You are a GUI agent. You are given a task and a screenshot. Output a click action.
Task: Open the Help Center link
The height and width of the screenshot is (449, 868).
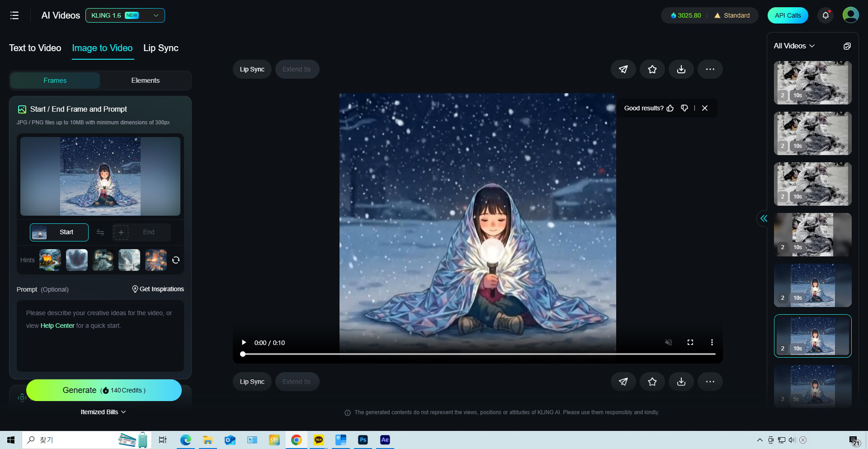point(57,326)
